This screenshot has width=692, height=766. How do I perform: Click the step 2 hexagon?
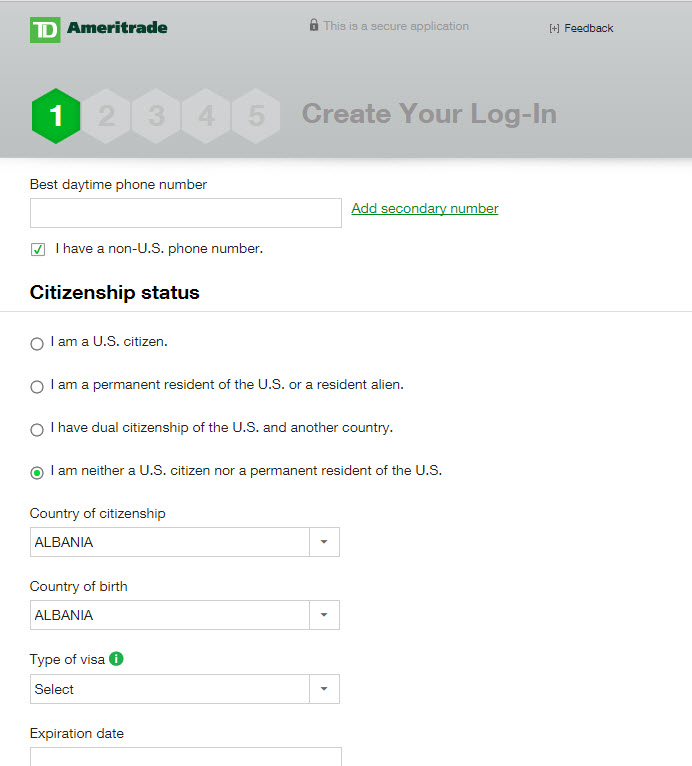pos(106,116)
